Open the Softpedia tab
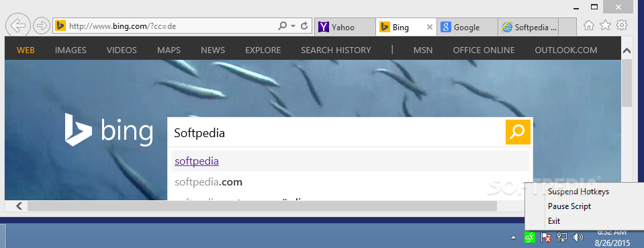 528,27
